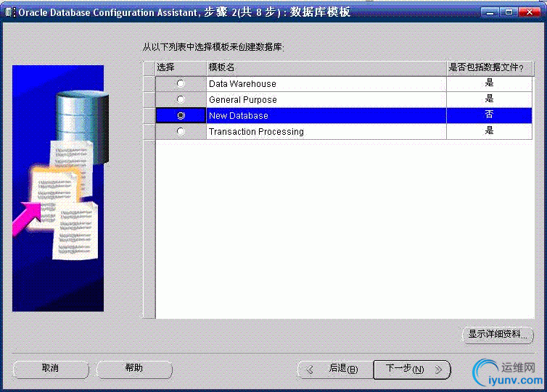Select the Transaction Processing radio button
Screen dimensions: 547x392
(181, 131)
